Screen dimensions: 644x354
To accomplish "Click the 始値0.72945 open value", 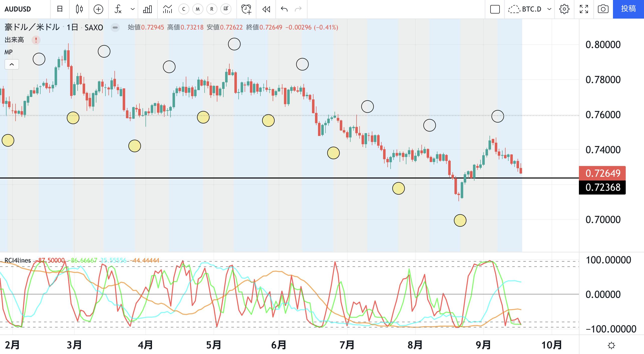I will tap(146, 27).
